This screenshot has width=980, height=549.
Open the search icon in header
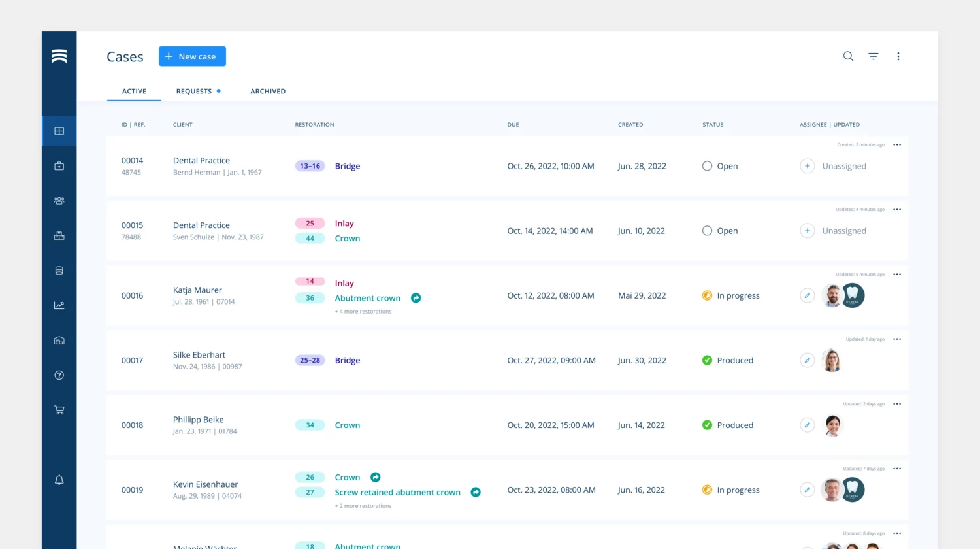pyautogui.click(x=848, y=56)
